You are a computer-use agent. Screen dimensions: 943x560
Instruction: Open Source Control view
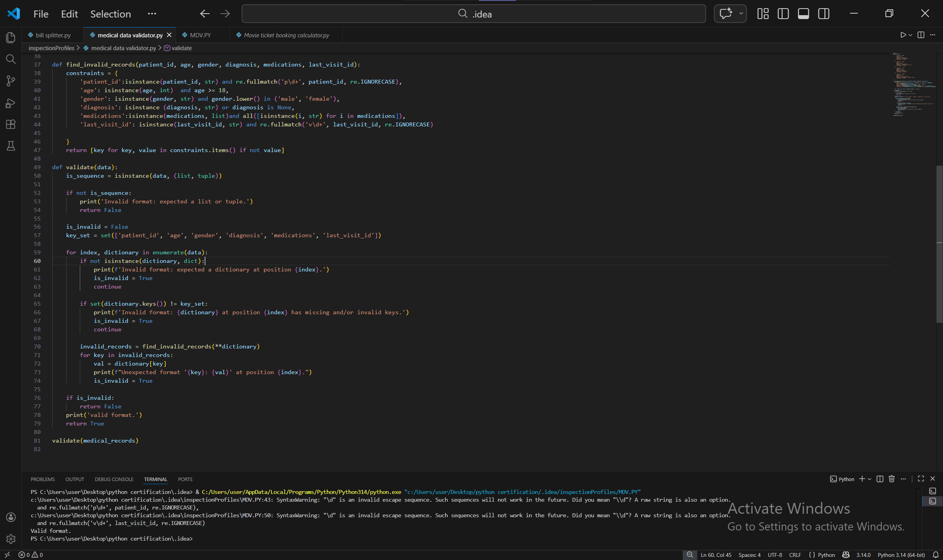[x=11, y=81]
